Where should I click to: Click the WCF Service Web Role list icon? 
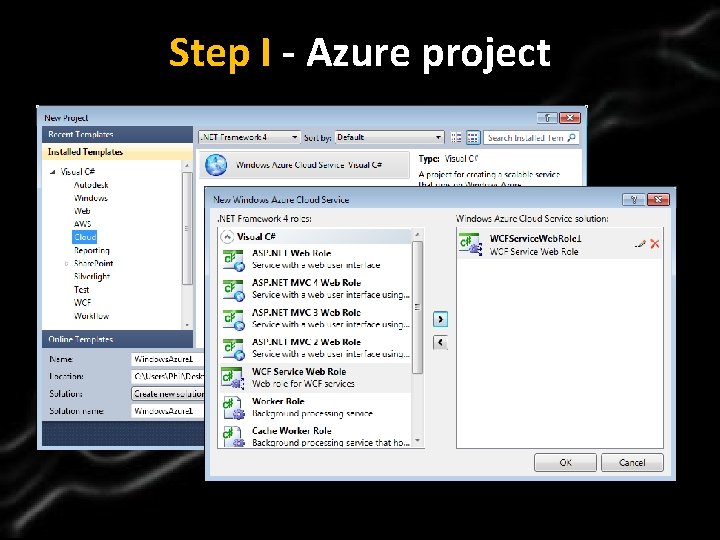click(233, 378)
